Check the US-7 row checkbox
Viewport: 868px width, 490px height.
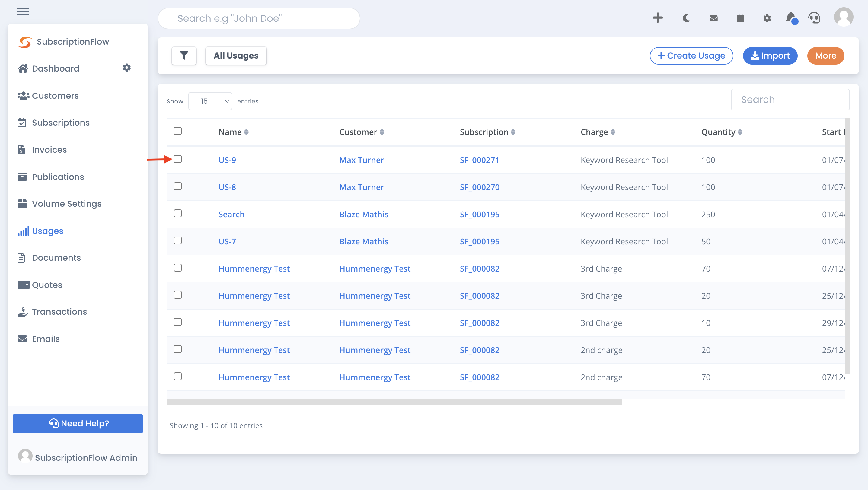click(177, 240)
